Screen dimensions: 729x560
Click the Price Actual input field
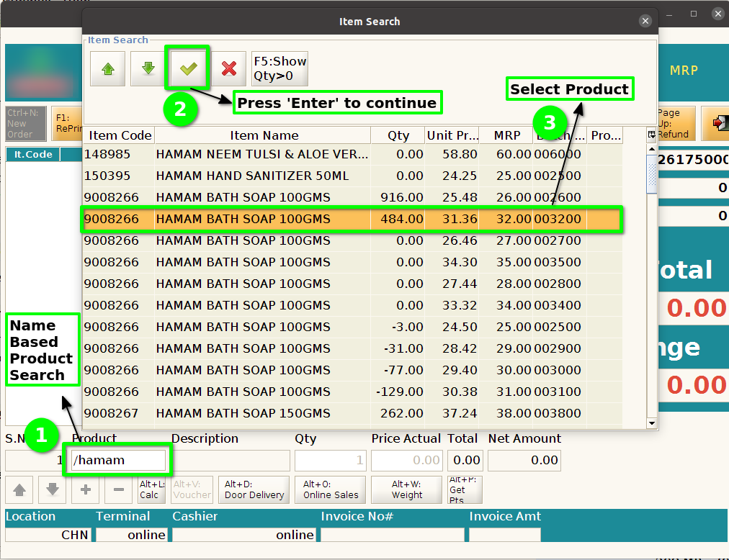click(x=407, y=461)
